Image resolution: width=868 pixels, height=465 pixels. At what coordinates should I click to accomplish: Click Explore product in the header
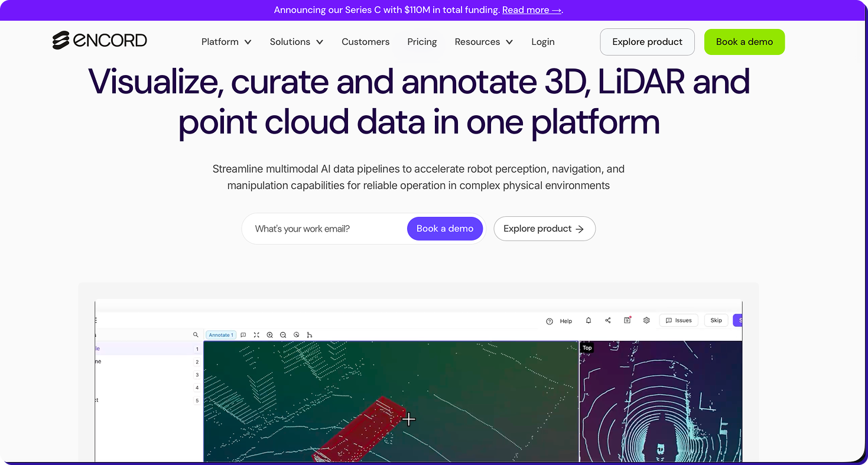[x=647, y=42]
